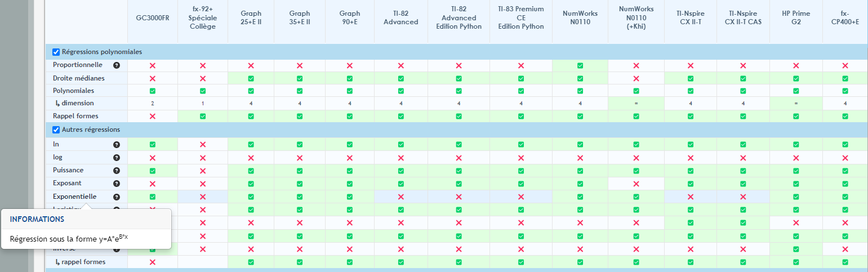Click Polynomiales checkmark for GC3000FR
This screenshot has width=868, height=272.
(x=153, y=91)
